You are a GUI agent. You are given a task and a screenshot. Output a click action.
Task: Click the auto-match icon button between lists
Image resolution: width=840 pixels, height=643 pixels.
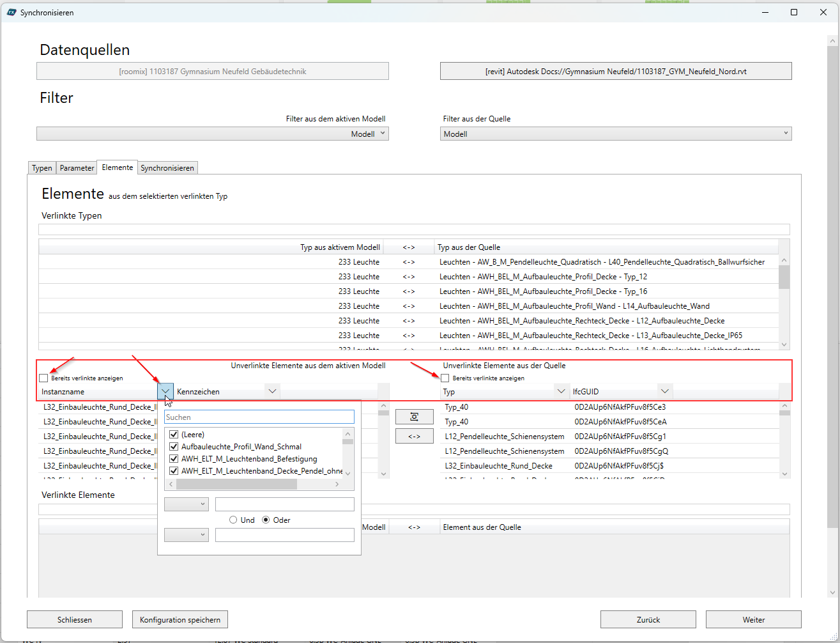pos(414,417)
